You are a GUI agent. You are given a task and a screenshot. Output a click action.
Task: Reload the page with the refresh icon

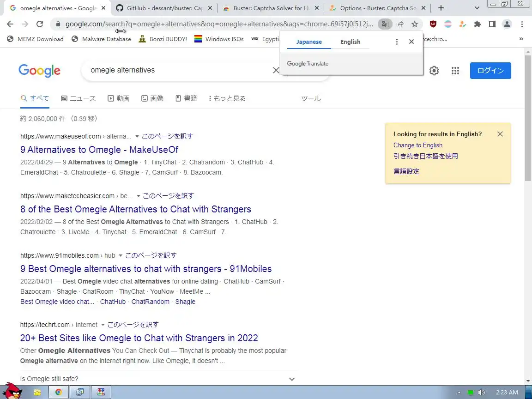click(x=40, y=24)
